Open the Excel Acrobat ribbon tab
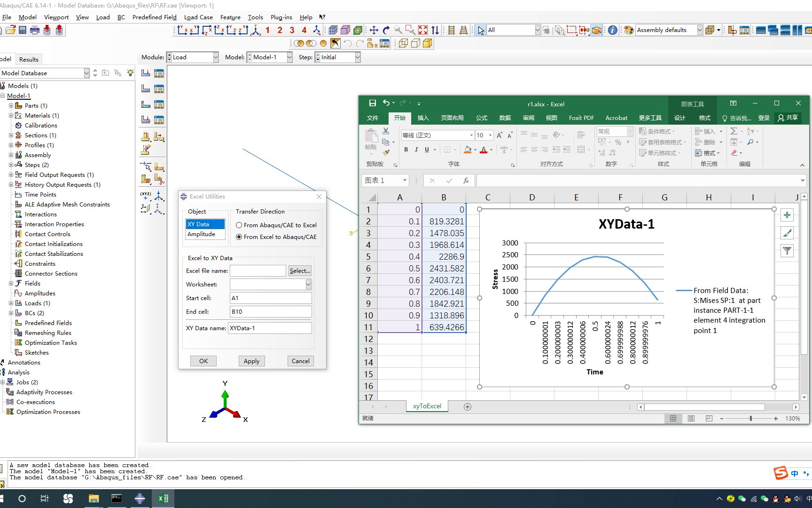The image size is (812, 508). 616,118
